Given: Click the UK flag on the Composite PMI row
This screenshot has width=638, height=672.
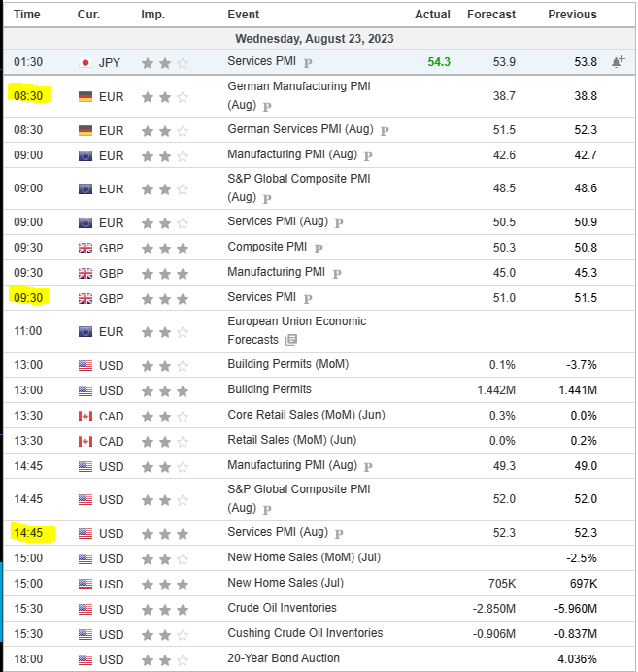Looking at the screenshot, I should [x=84, y=248].
